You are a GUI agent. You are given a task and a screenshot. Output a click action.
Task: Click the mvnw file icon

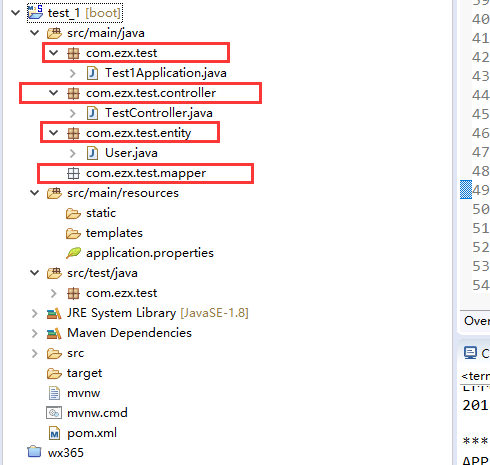(x=54, y=393)
